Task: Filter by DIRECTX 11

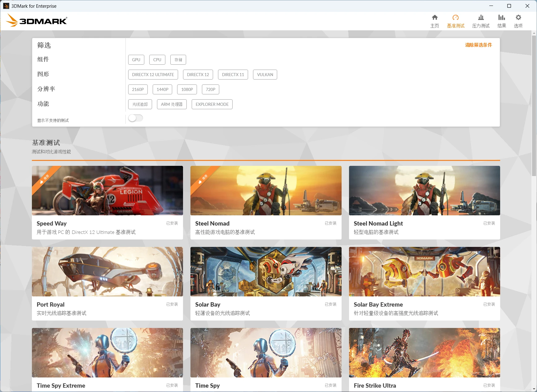Action: 233,75
